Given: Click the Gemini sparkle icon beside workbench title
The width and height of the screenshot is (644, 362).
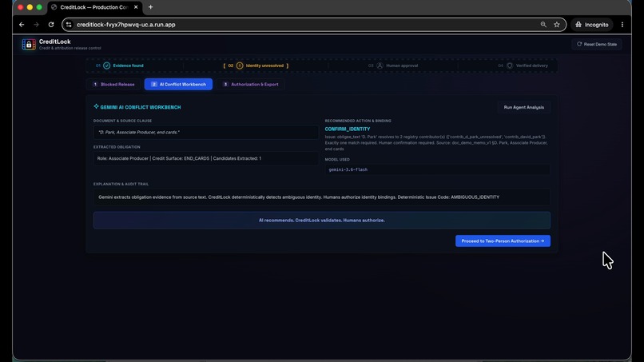Looking at the screenshot, I should pyautogui.click(x=96, y=106).
